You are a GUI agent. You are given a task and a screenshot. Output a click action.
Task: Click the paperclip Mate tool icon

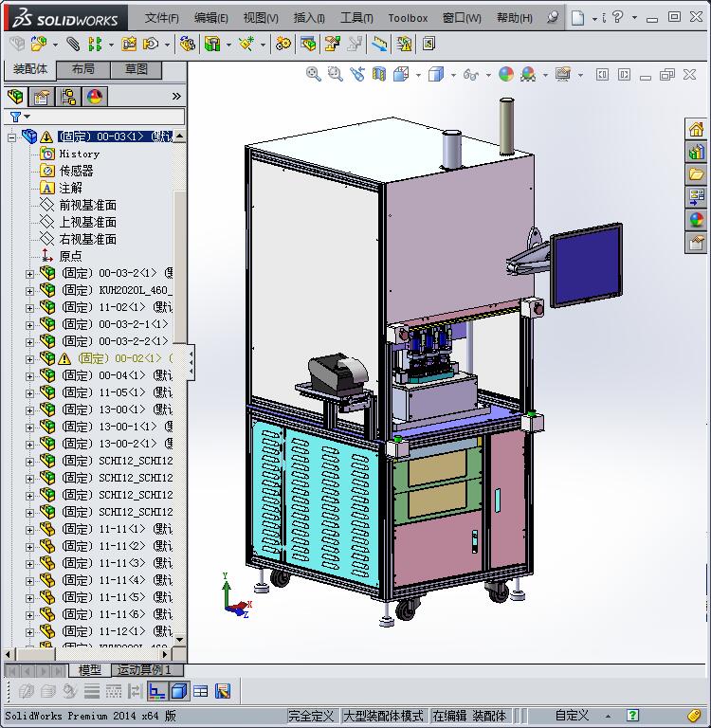[x=72, y=45]
